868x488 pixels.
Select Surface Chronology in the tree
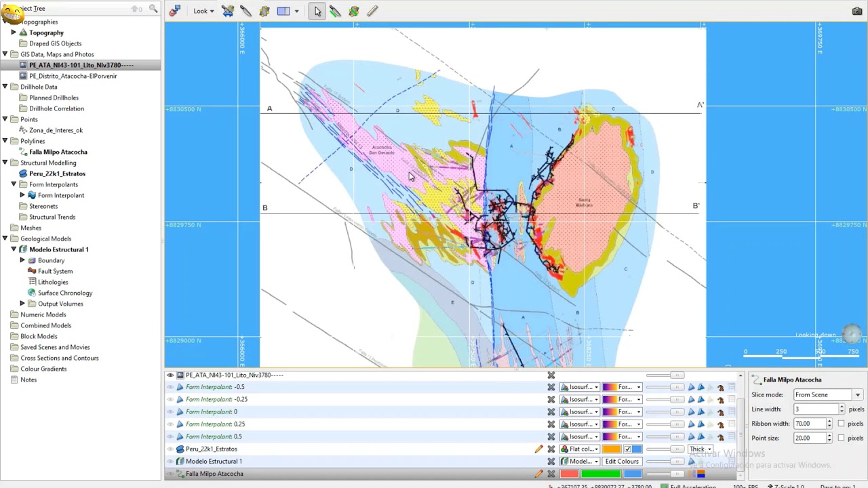pos(65,293)
